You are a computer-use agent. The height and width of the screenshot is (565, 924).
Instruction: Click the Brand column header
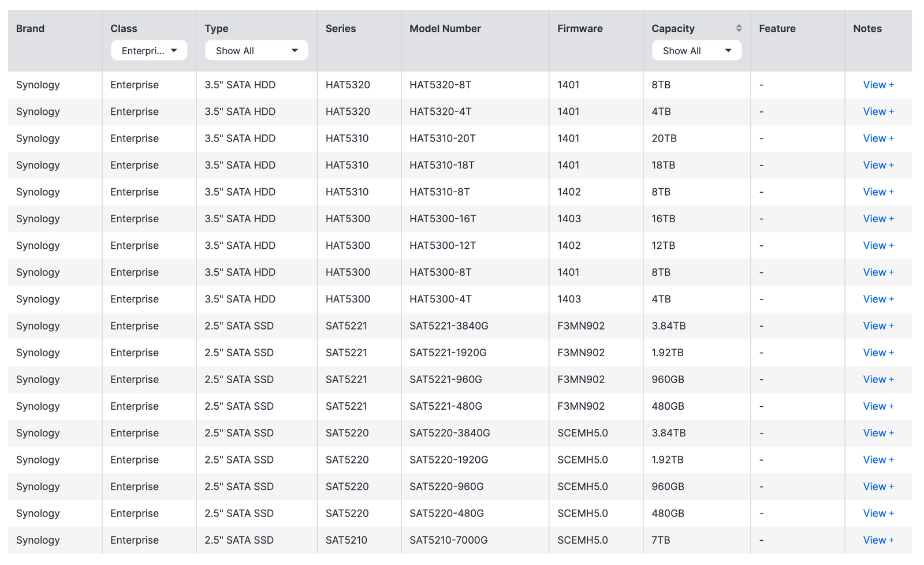pos(30,28)
